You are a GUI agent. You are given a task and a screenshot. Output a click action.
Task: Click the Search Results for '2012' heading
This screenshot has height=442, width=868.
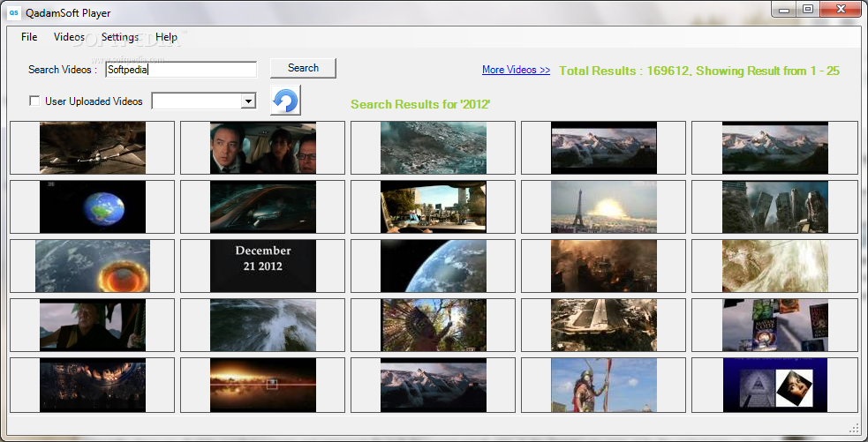click(420, 104)
